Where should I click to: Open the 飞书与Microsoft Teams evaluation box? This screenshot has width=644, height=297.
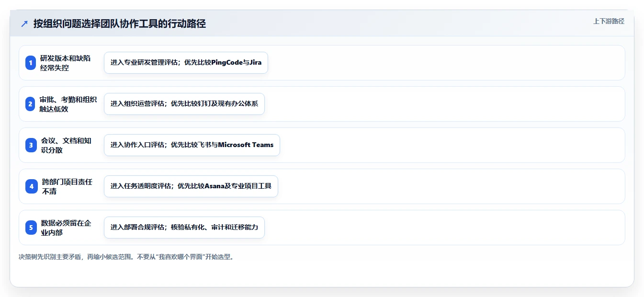click(192, 145)
